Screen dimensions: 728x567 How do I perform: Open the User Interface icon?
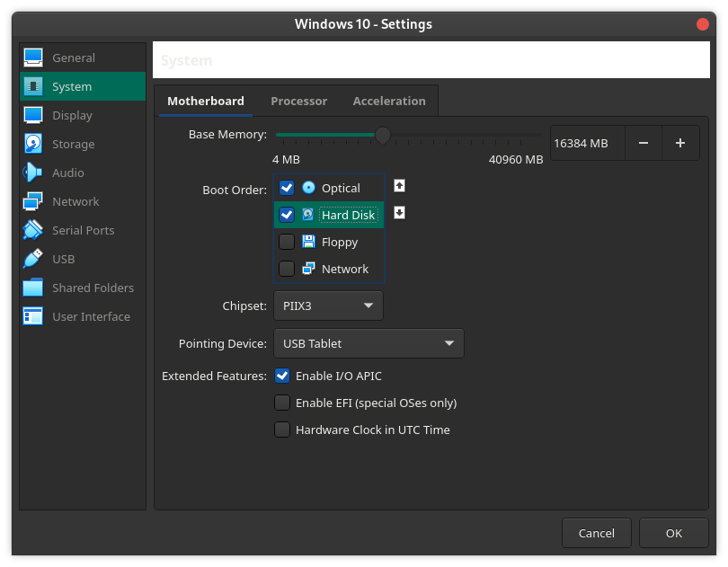pyautogui.click(x=33, y=316)
